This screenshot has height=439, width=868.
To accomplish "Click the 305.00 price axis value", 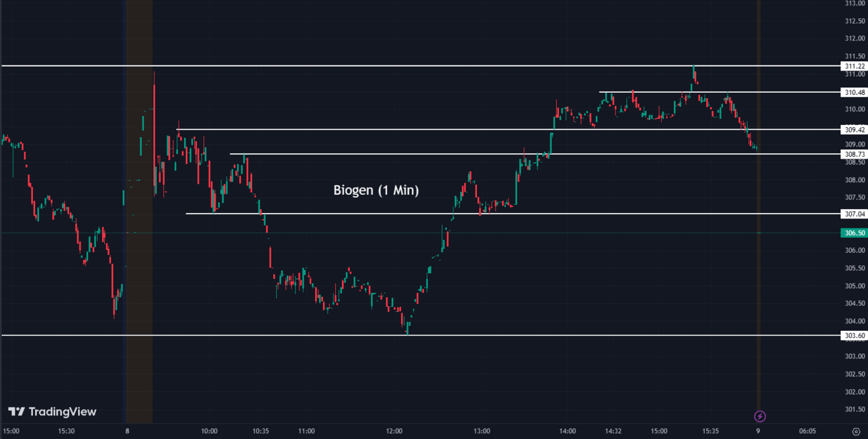I will (x=854, y=286).
